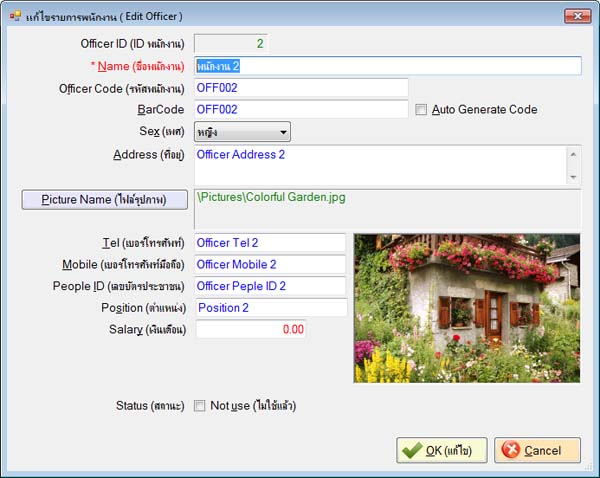Open the Sex dropdown list
Screen dimensions: 600x478
[242, 132]
